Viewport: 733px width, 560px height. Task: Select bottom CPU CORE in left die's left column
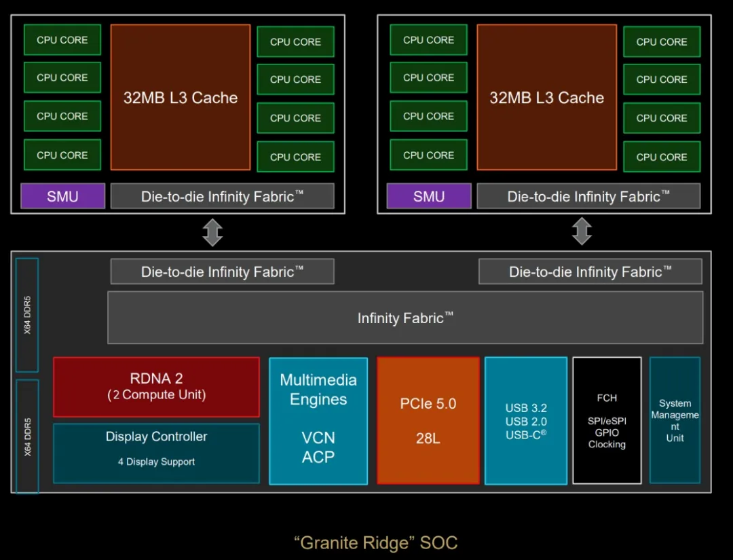tap(62, 155)
